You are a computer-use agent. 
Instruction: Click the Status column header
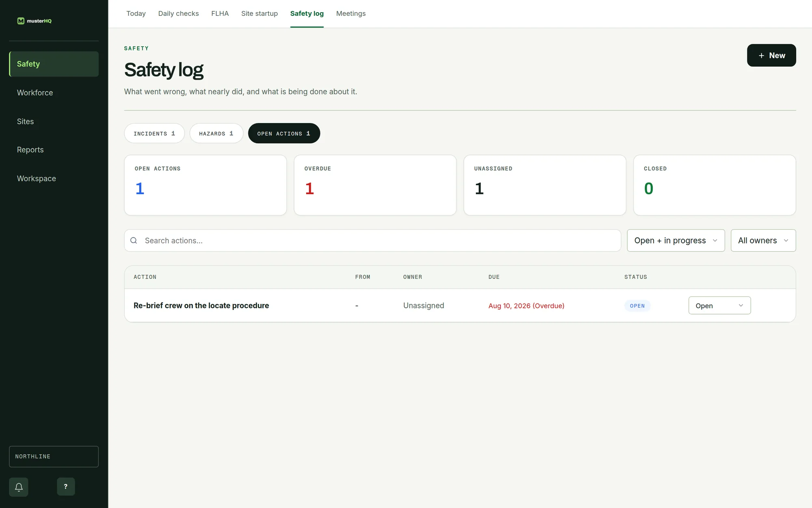[x=636, y=277]
